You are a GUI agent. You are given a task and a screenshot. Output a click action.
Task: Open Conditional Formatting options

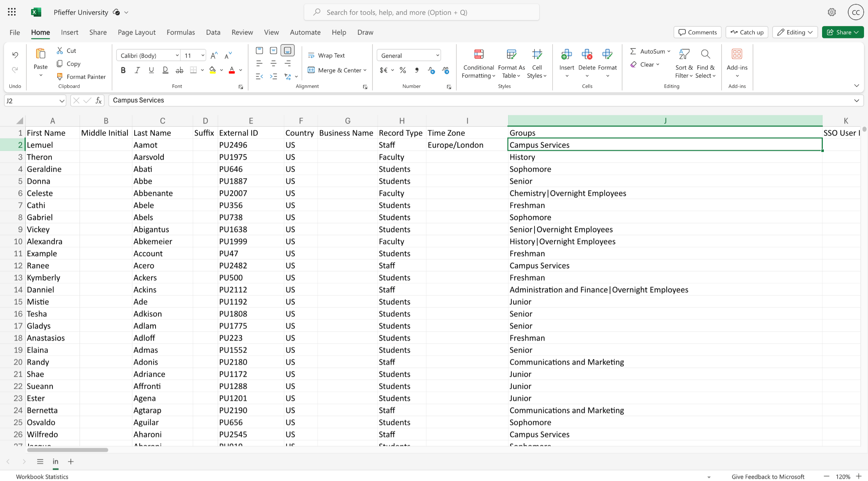coord(478,63)
